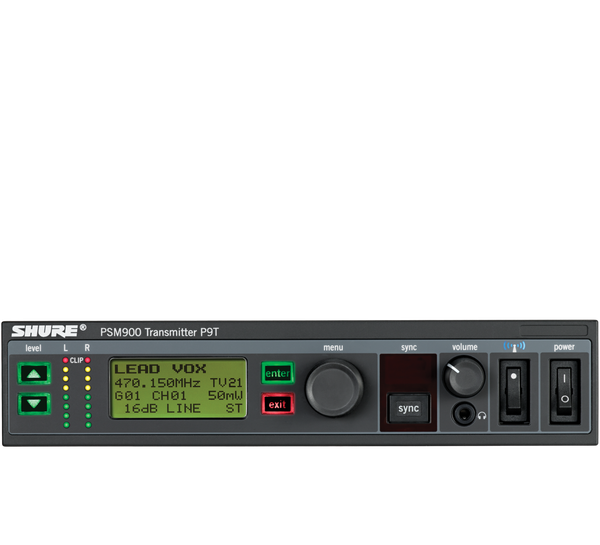Click the PSM900 Transmitter P9T label
Viewport: 600px width, 545px height.
click(160, 332)
